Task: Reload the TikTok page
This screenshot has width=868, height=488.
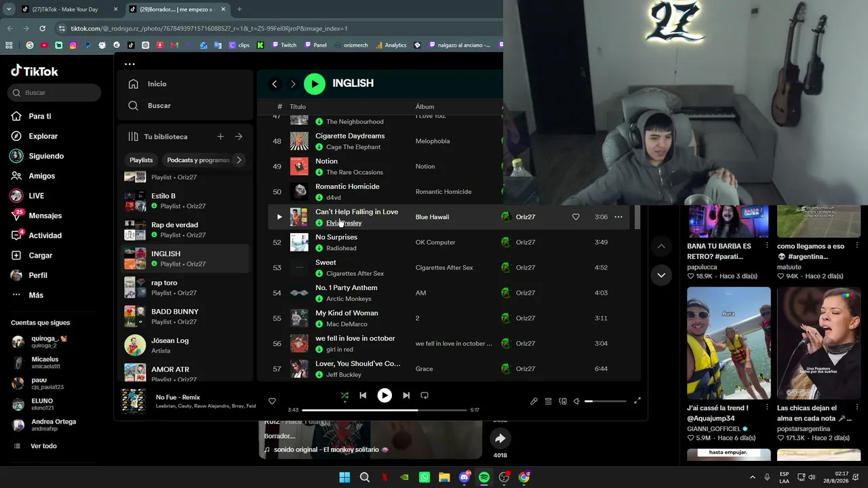Action: point(43,28)
